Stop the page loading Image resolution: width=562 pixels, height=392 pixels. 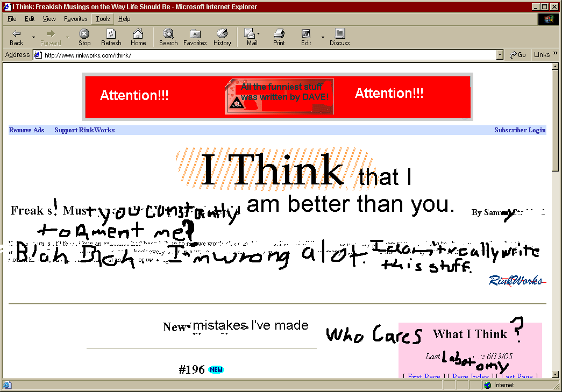pyautogui.click(x=84, y=38)
